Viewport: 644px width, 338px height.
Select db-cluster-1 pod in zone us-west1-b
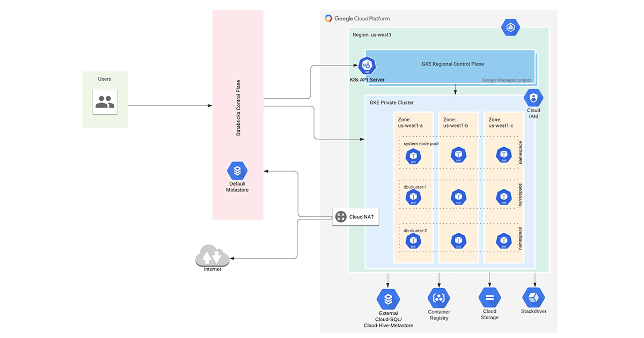point(458,198)
